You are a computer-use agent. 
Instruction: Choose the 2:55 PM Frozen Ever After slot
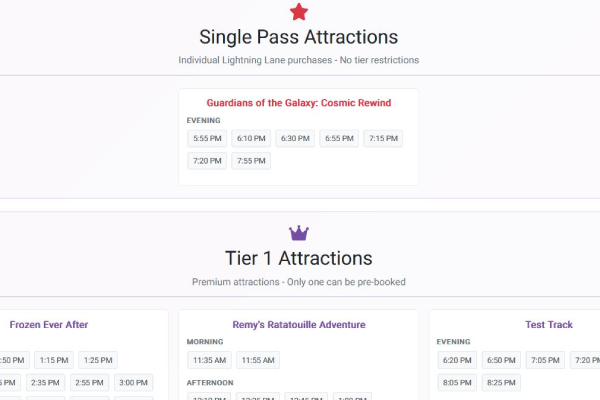pos(89,382)
